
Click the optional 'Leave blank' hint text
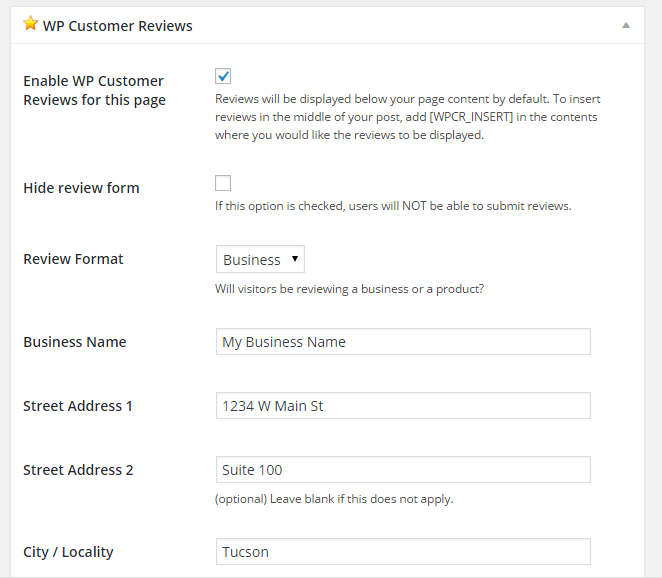[334, 498]
